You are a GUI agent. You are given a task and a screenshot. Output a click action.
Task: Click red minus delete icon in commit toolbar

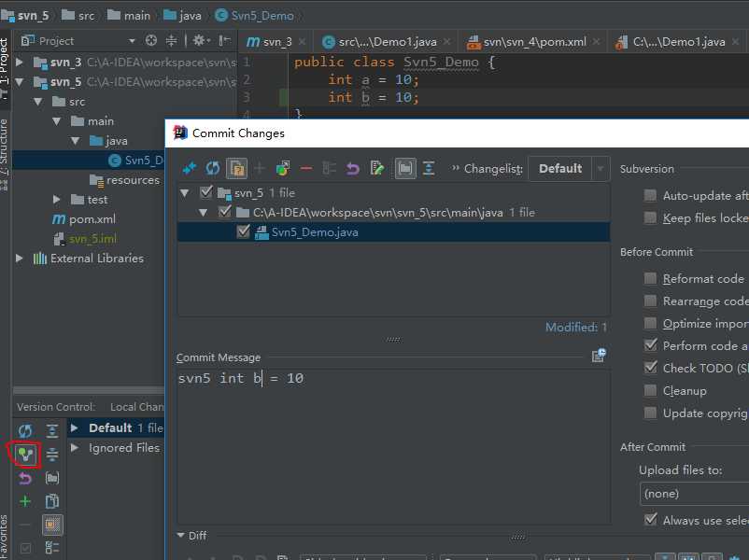(306, 168)
